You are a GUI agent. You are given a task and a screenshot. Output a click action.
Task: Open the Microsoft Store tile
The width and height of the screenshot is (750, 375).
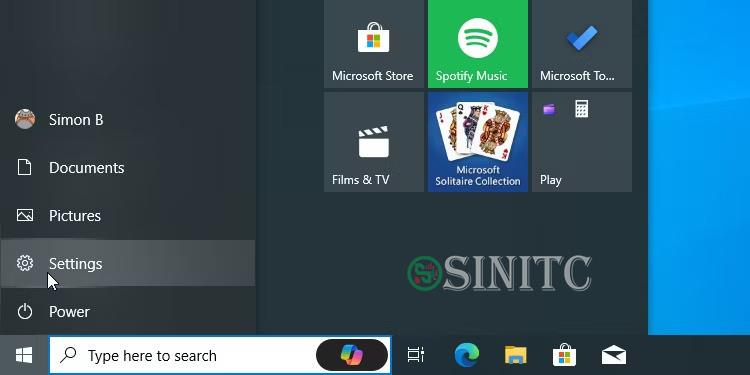point(374,44)
